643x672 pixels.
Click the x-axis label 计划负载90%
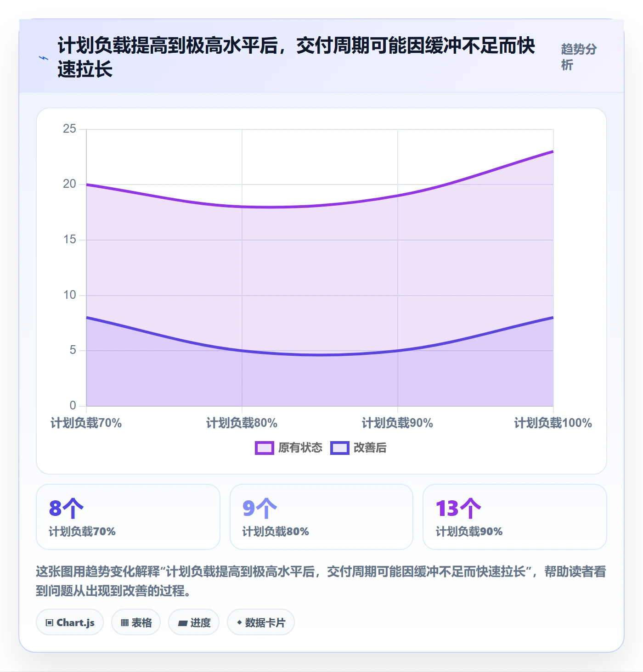click(398, 423)
